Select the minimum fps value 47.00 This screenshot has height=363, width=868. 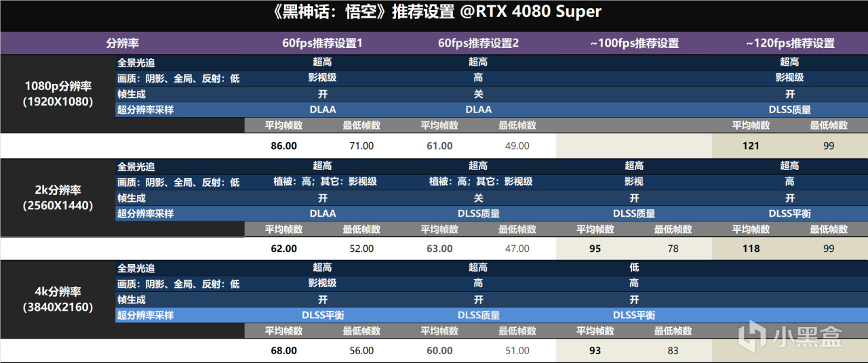[517, 249]
